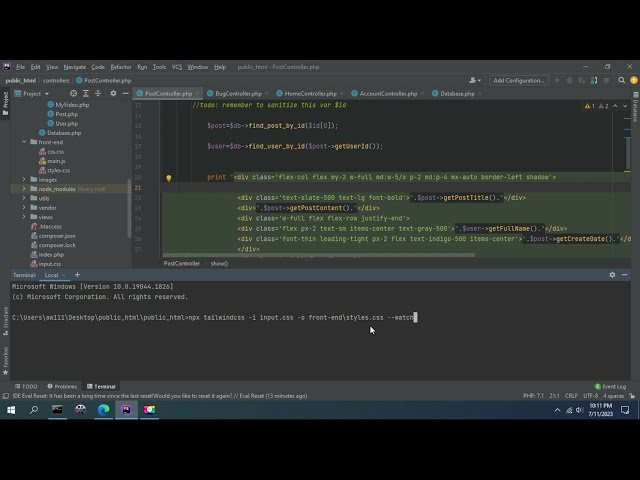Click the Select Opened File target icon
Image resolution: width=640 pixels, height=480 pixels.
[x=73, y=93]
